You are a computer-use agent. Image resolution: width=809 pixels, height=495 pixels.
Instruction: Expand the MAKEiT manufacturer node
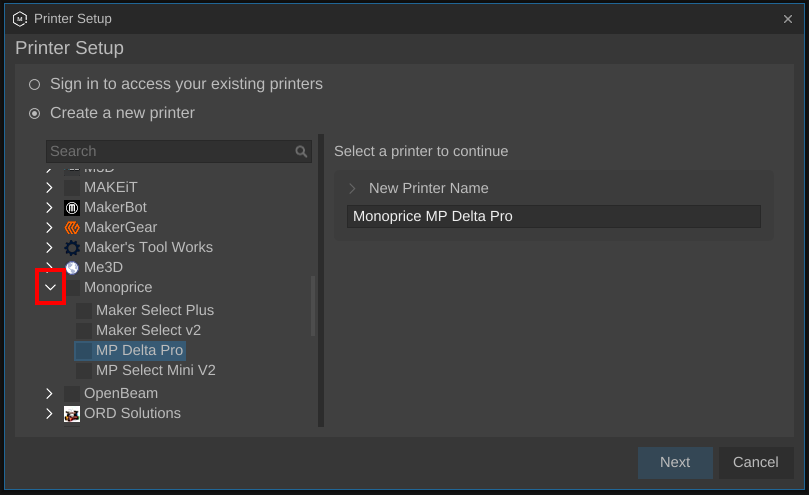click(x=49, y=187)
